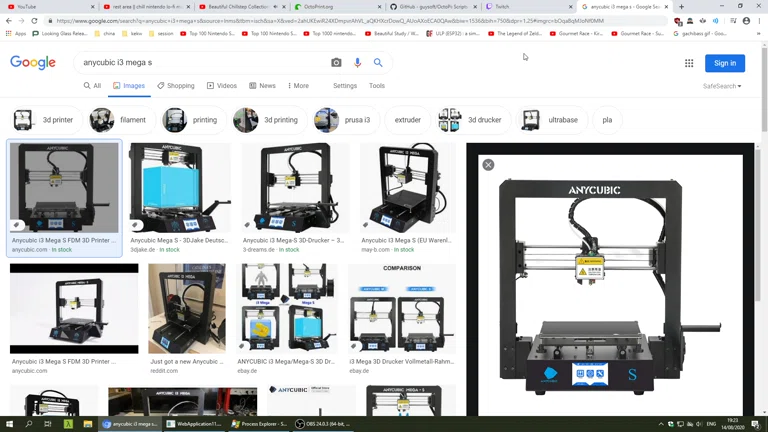This screenshot has height=432, width=768.
Task: Click the browser address bar
Action: (x=358, y=21)
